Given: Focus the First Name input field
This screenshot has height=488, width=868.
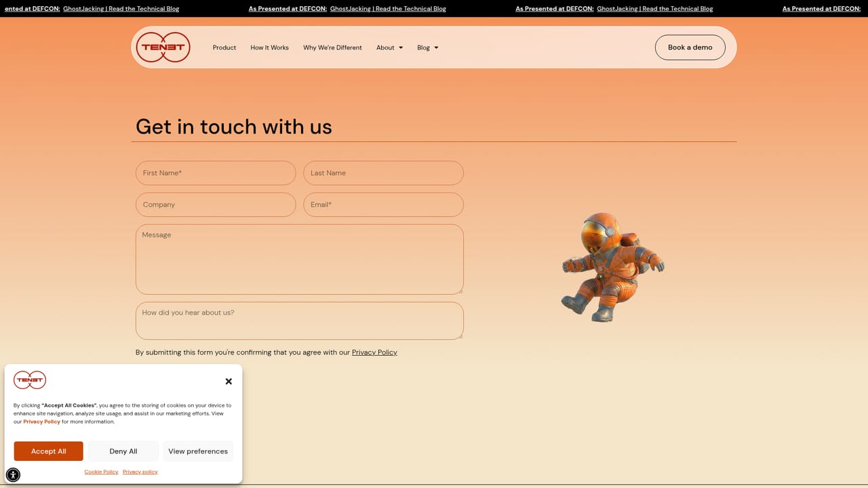Looking at the screenshot, I should tap(216, 173).
